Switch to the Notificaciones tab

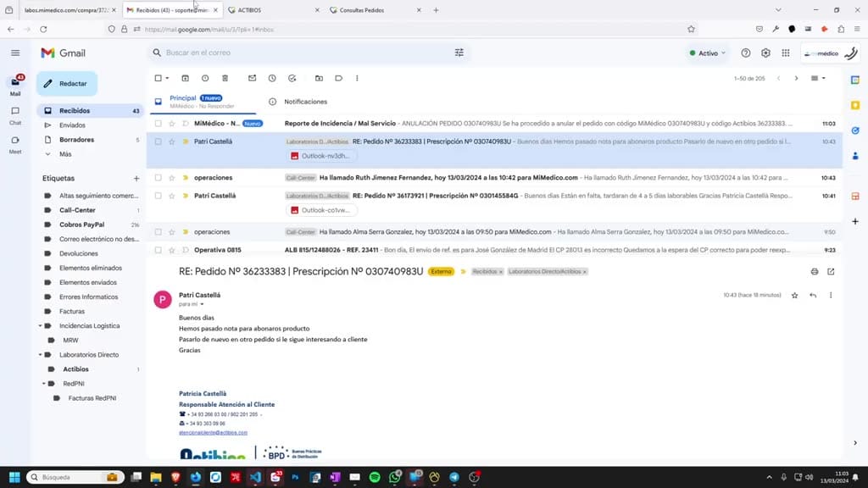[305, 102]
